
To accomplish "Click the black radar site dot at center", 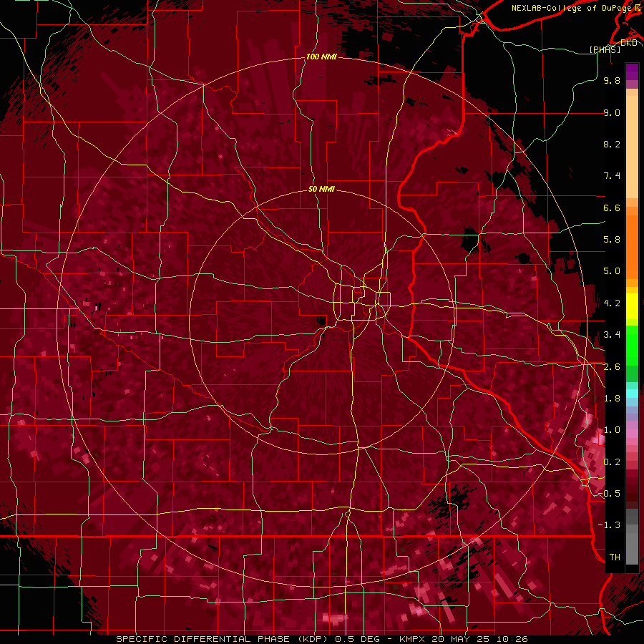I will pos(321,321).
